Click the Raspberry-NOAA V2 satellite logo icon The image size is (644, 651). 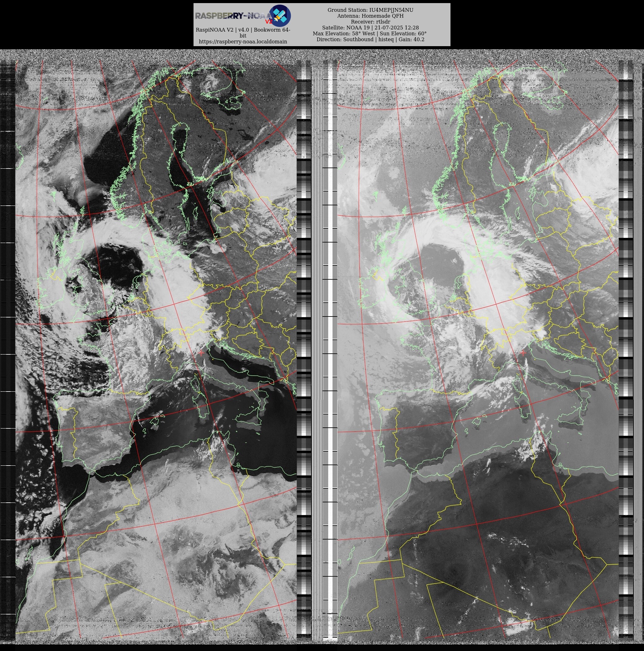tap(280, 15)
